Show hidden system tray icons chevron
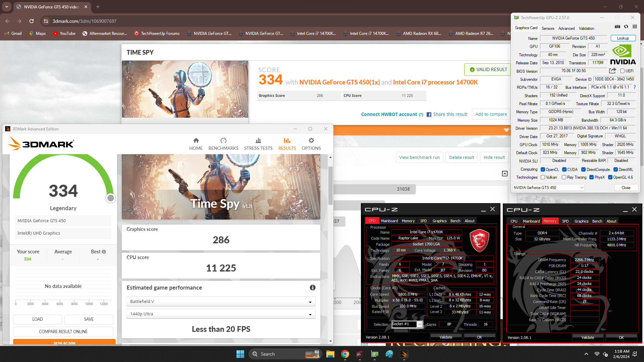The width and height of the screenshot is (644, 362). coord(586,354)
